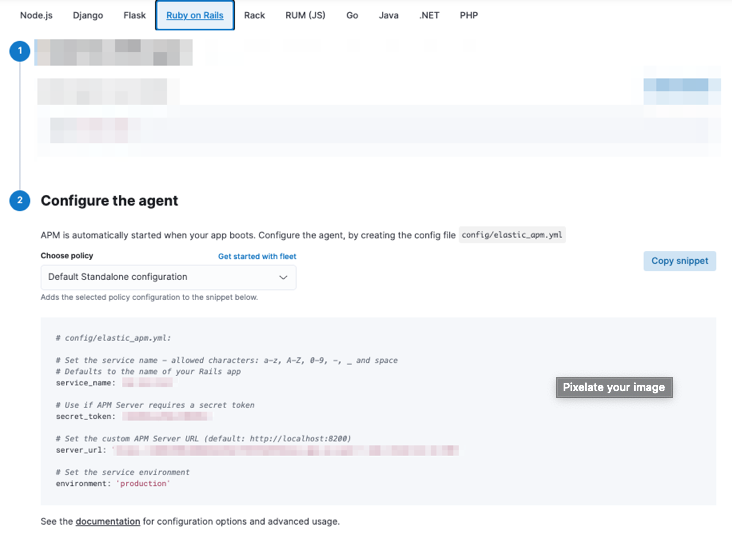
Task: Switch to the Rack tab
Action: coord(254,15)
